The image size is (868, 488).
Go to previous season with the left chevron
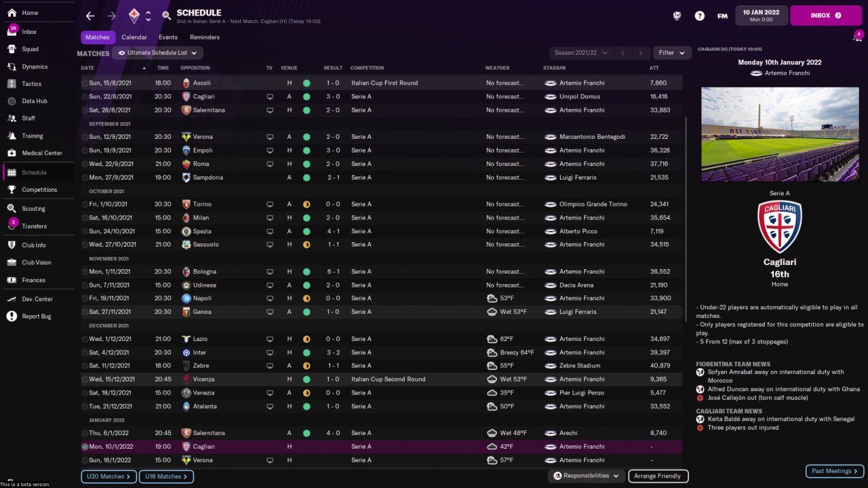pos(622,53)
